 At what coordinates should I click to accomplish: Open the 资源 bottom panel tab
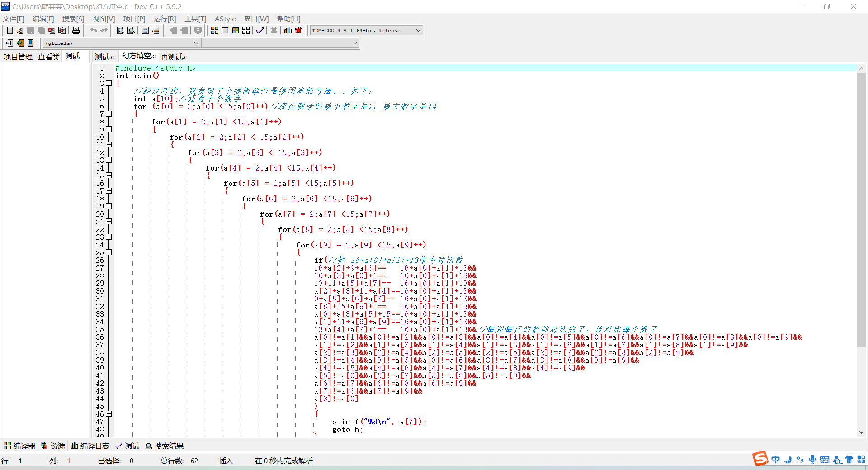tap(53, 446)
